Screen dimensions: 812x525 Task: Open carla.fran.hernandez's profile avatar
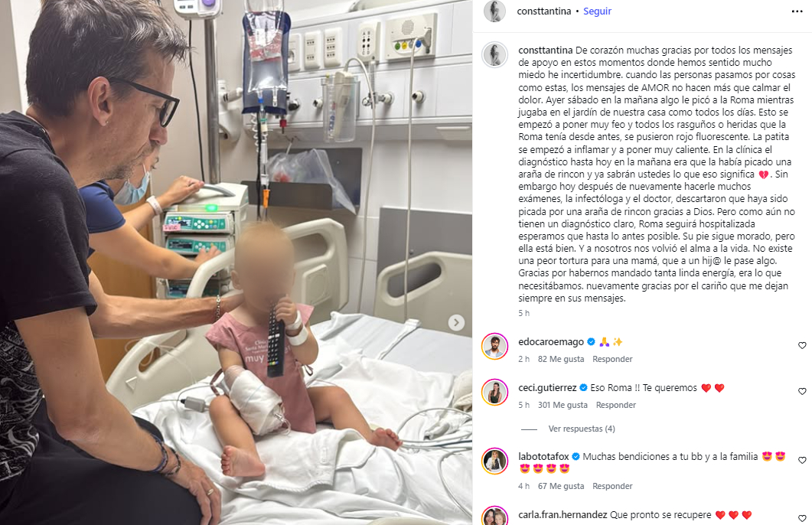coord(494,516)
